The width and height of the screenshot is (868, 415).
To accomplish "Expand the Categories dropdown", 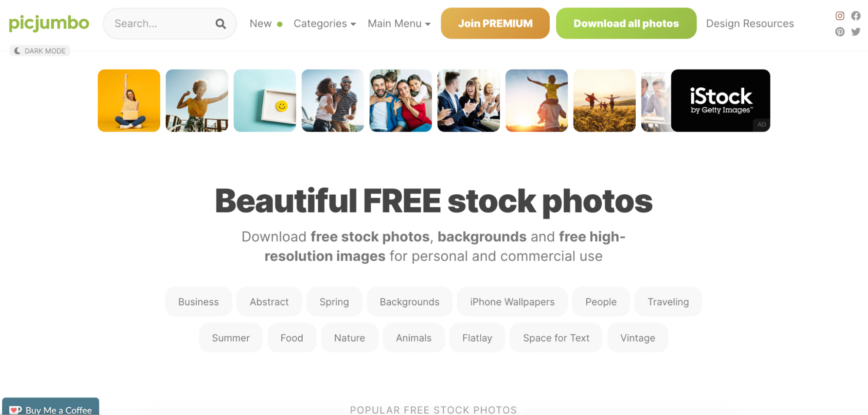I will tap(324, 23).
